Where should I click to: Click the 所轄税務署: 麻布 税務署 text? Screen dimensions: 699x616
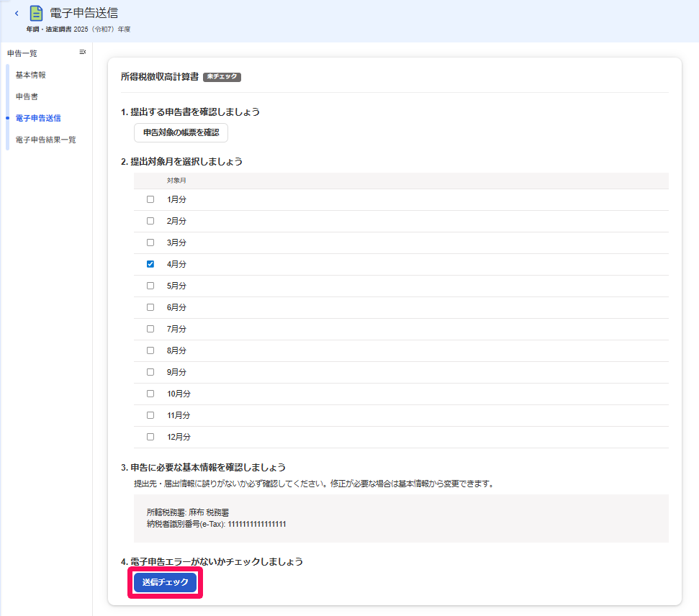pos(188,512)
